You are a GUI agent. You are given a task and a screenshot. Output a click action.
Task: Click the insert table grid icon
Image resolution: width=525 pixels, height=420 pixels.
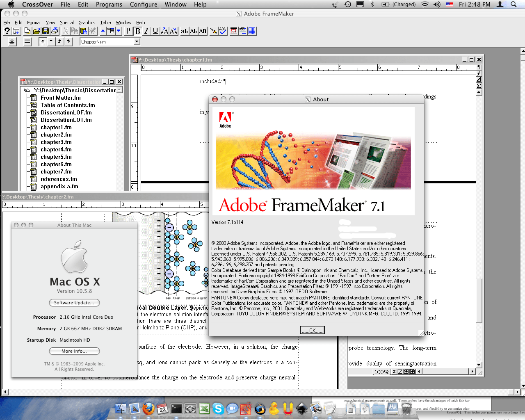coord(252,31)
